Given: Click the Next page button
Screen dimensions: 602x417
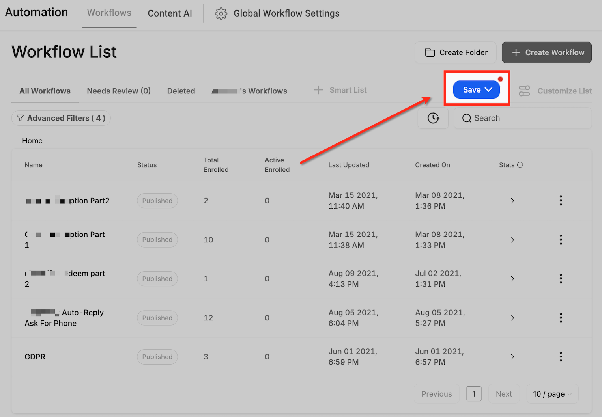Looking at the screenshot, I should 503,394.
